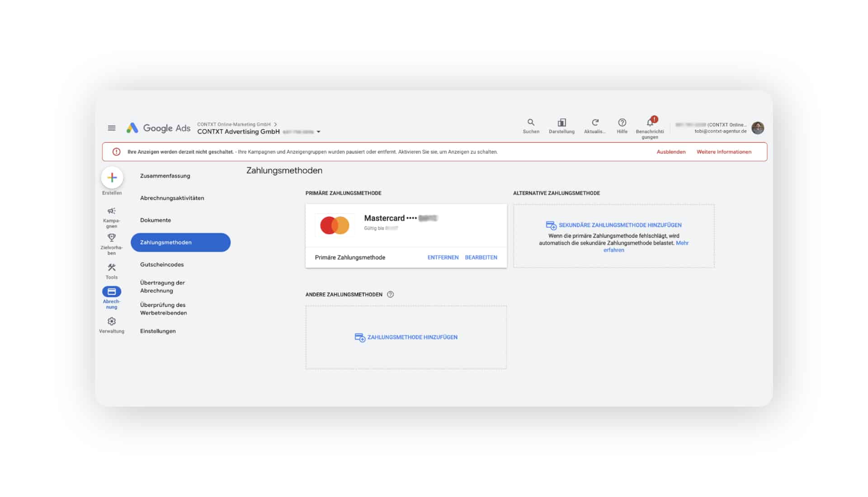Open the Kampagnen megaphone icon
The height and width of the screenshot is (497, 868).
tap(112, 211)
